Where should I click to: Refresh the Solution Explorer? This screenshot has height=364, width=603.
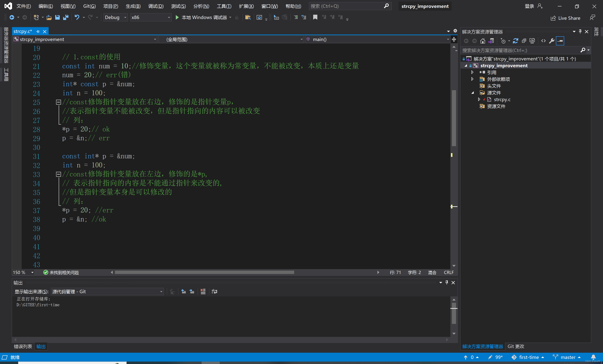click(x=515, y=41)
